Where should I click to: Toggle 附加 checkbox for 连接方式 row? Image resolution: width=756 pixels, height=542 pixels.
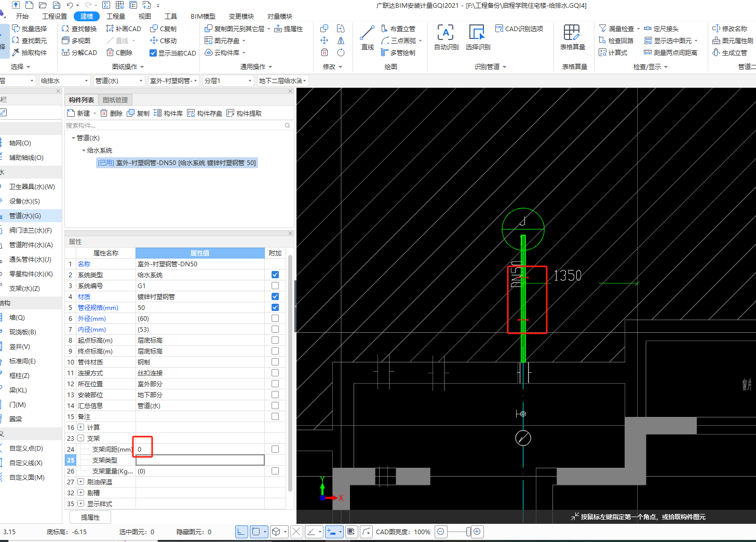(275, 373)
